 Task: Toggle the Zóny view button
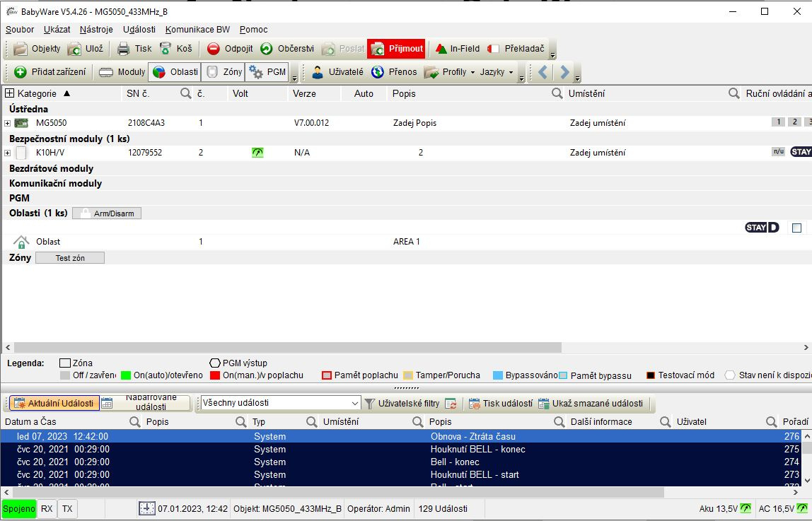[x=223, y=72]
